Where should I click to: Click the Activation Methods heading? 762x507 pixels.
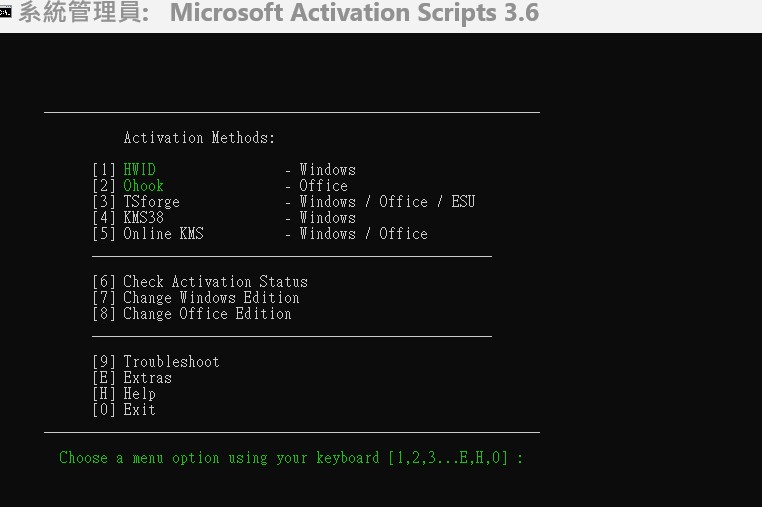(199, 138)
